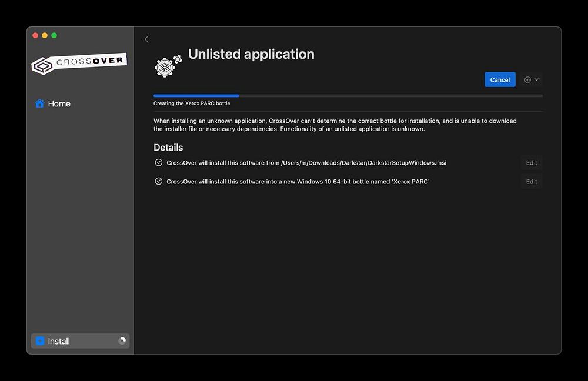
Task: Click text about new Windows 10 64-bit bottle
Action: pos(298,182)
